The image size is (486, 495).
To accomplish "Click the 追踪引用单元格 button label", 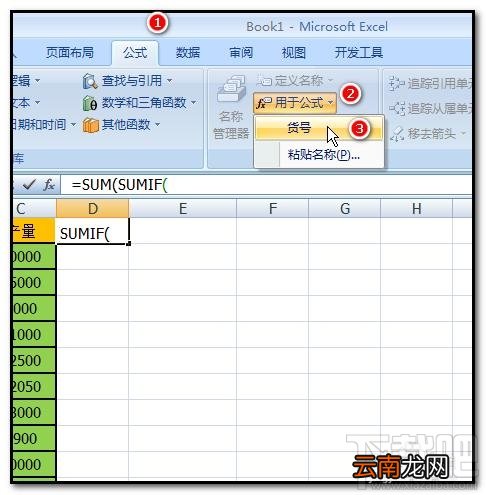I will [x=439, y=83].
